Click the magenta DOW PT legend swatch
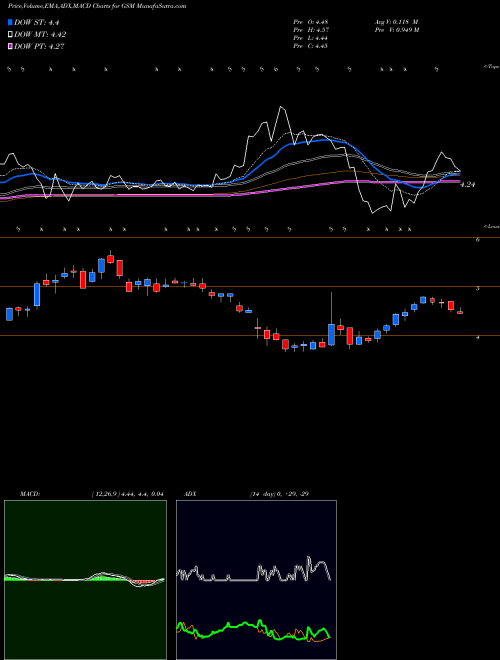 point(10,46)
